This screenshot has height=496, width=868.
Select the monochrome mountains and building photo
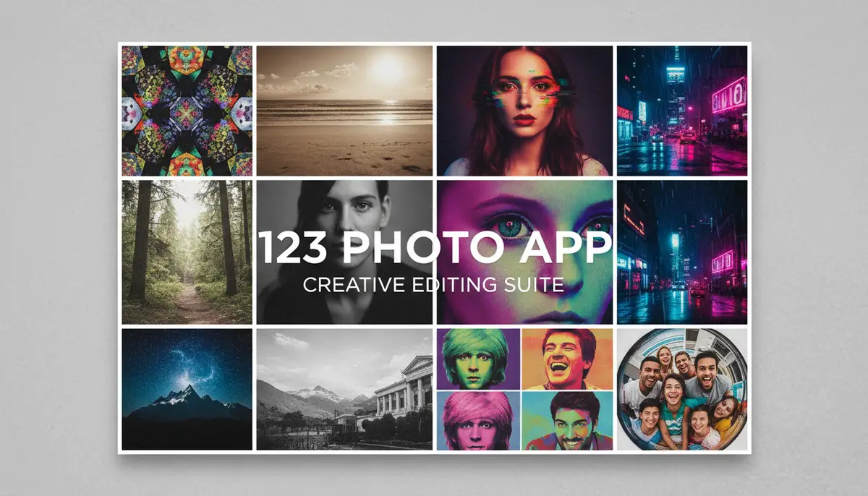(x=344, y=390)
